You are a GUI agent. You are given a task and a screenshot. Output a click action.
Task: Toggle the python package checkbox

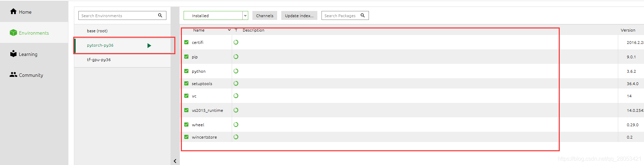pos(186,71)
